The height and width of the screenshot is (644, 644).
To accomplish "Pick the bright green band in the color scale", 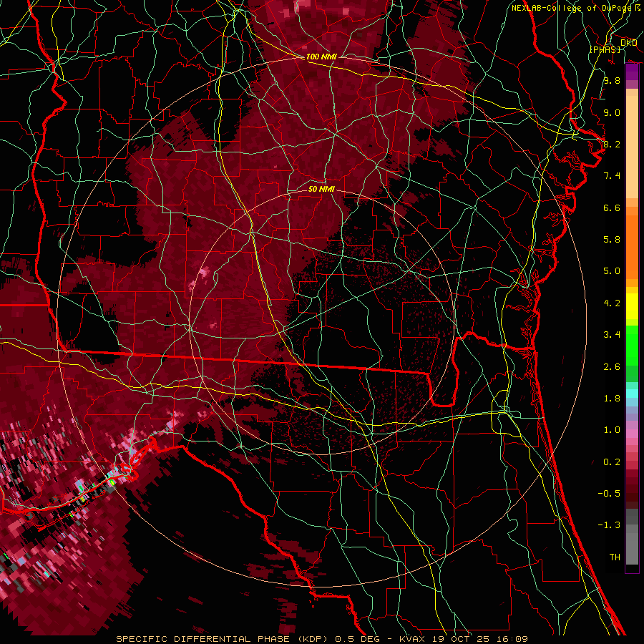I will [632, 345].
